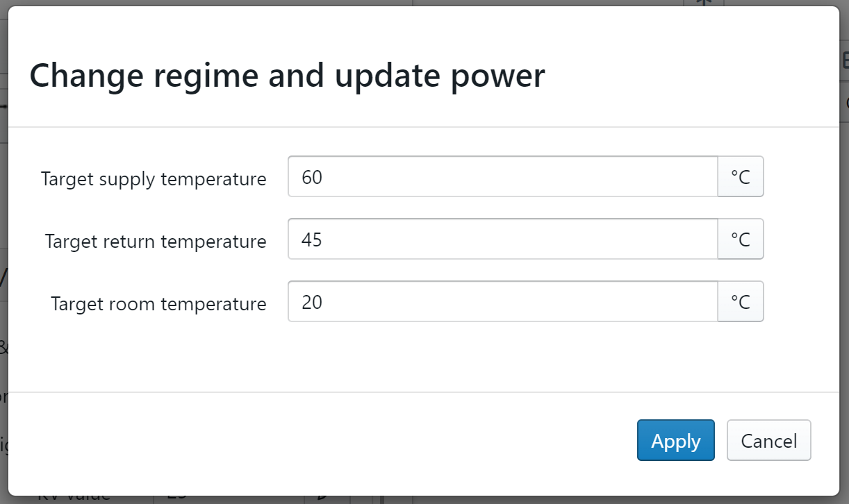Click the "Target return temperature" label
The height and width of the screenshot is (504, 849).
coord(156,242)
